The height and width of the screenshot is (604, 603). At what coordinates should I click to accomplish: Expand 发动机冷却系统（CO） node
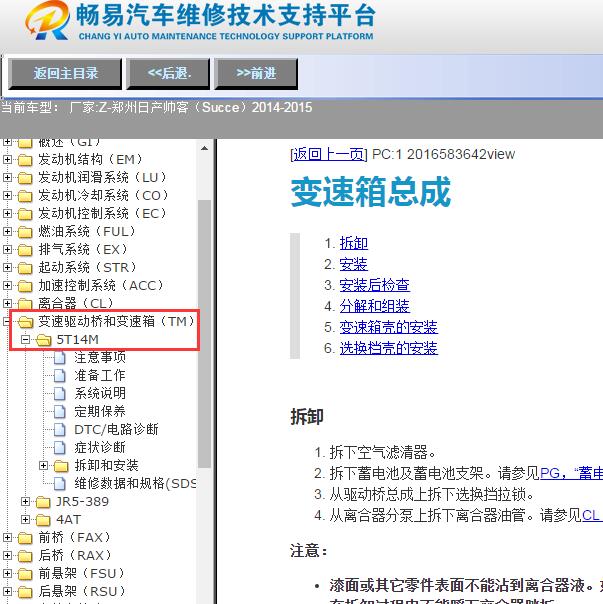click(7, 195)
